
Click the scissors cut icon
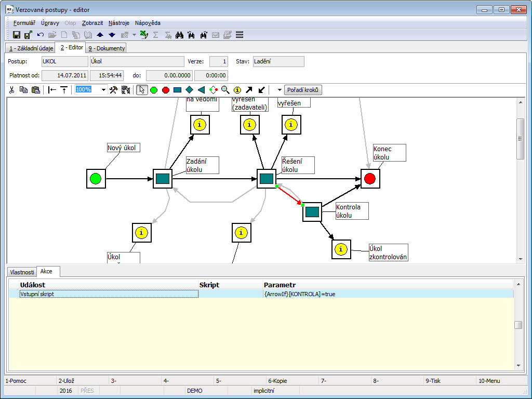12,90
